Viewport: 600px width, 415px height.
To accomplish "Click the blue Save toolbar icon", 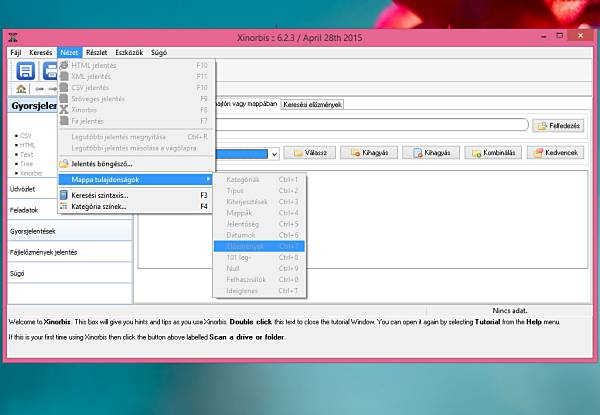I will pos(26,71).
